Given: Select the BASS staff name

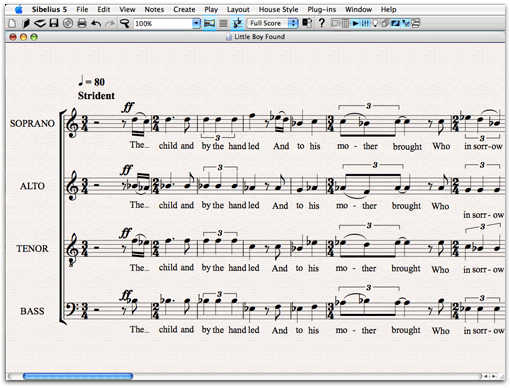Looking at the screenshot, I should point(32,311).
